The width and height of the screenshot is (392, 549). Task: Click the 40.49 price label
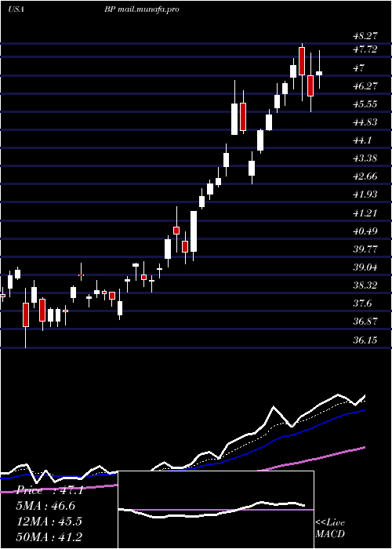click(365, 231)
